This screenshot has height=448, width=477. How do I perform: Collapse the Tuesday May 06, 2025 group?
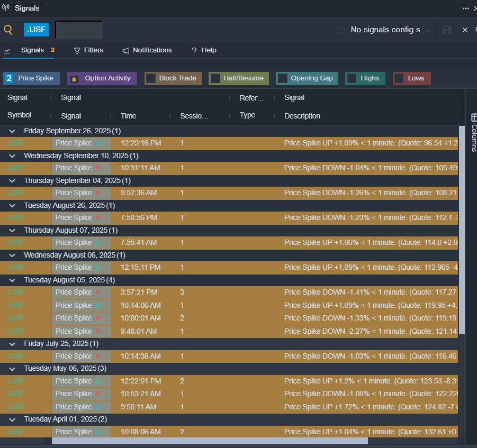point(12,368)
